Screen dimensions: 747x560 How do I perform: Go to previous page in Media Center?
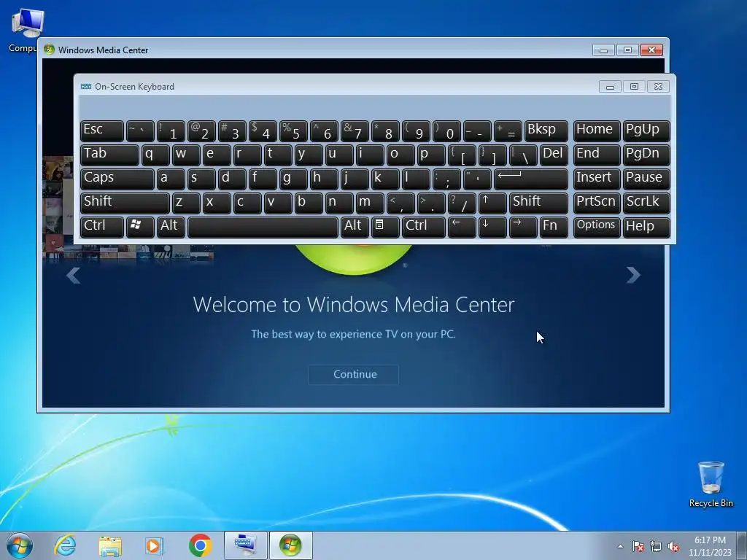(x=74, y=275)
